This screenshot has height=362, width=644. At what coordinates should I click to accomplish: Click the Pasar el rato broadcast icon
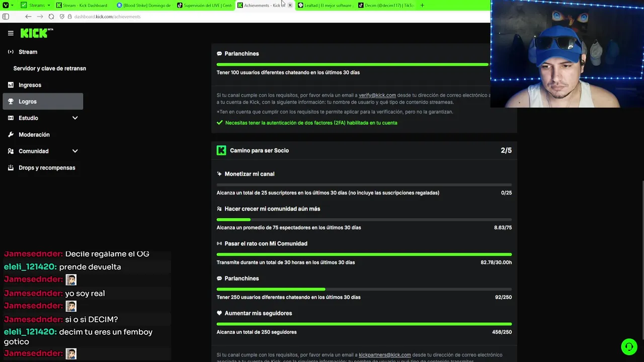[219, 243]
